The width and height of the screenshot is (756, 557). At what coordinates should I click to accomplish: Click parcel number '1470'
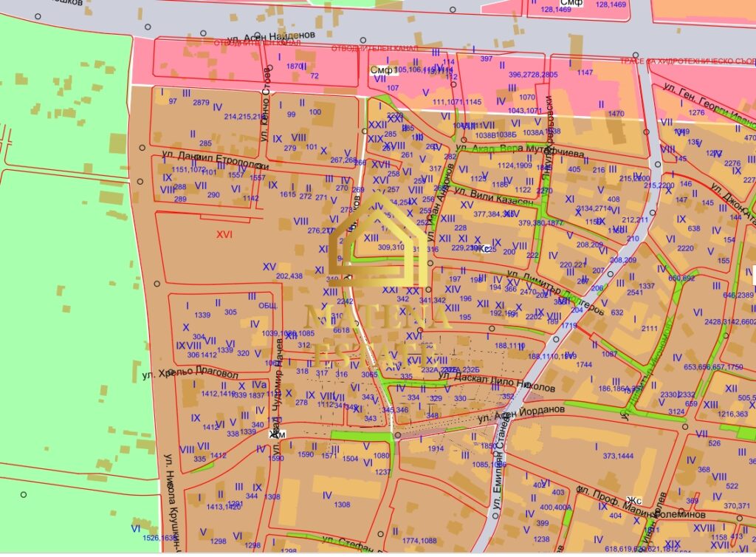[x=616, y=114]
